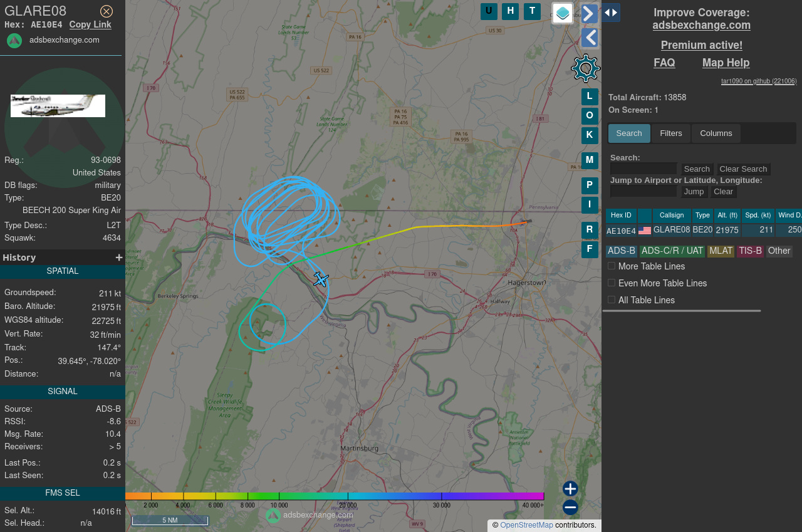Toggle the M map button

coord(590,160)
